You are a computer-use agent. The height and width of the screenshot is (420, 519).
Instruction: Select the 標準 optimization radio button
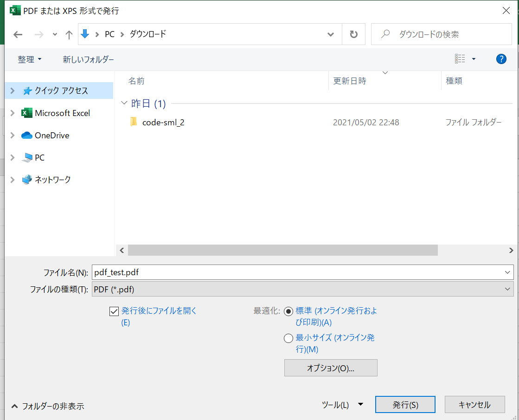pos(288,311)
